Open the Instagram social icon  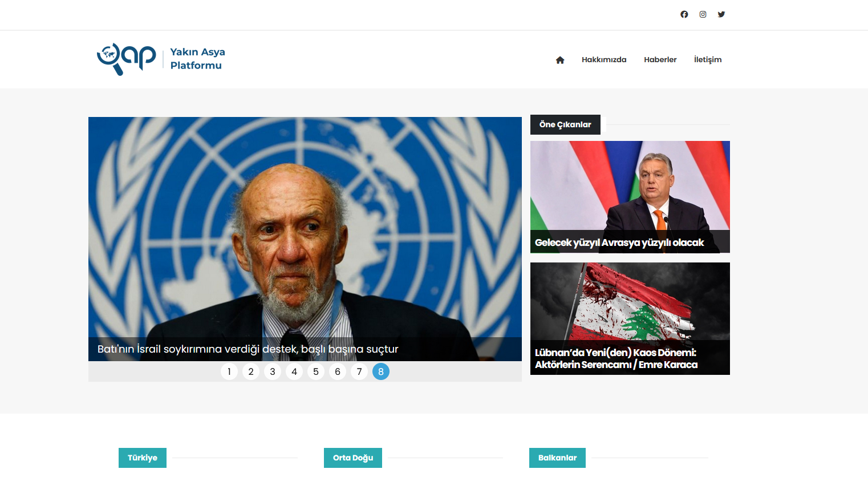[703, 14]
